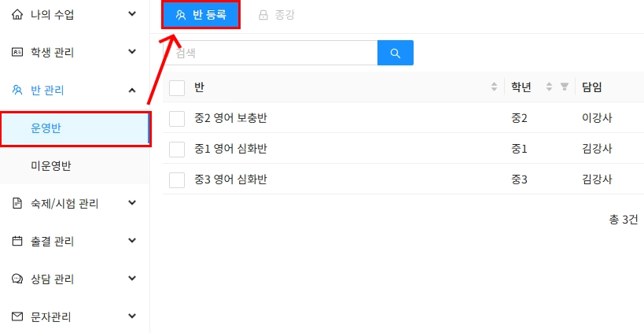
Task: Check the box for 중2 영어 보충반
Action: coord(177,118)
